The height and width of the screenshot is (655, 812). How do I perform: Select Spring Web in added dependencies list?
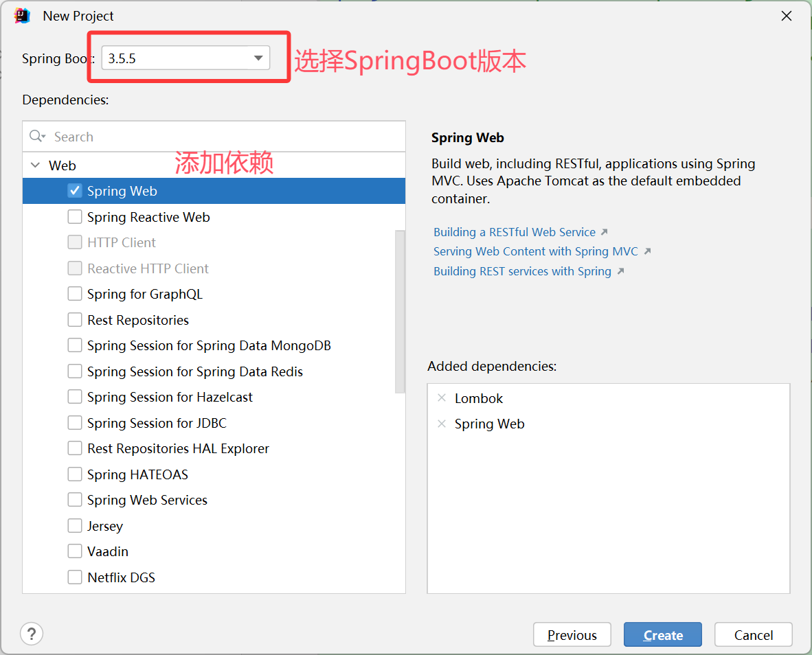click(489, 424)
